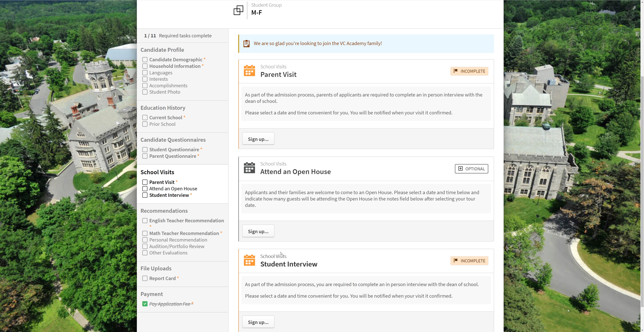Click the Student Interview calendar icon

pos(249,260)
